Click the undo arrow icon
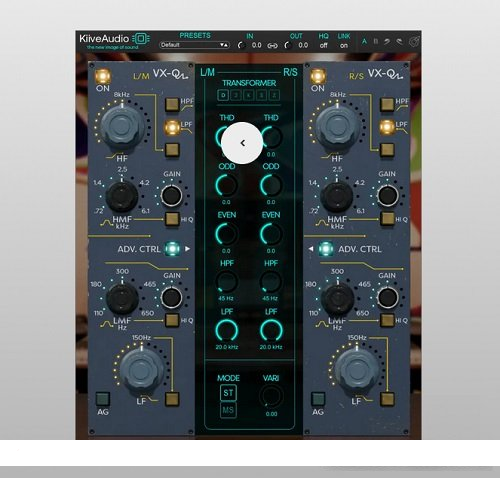The height and width of the screenshot is (478, 500). tap(387, 42)
